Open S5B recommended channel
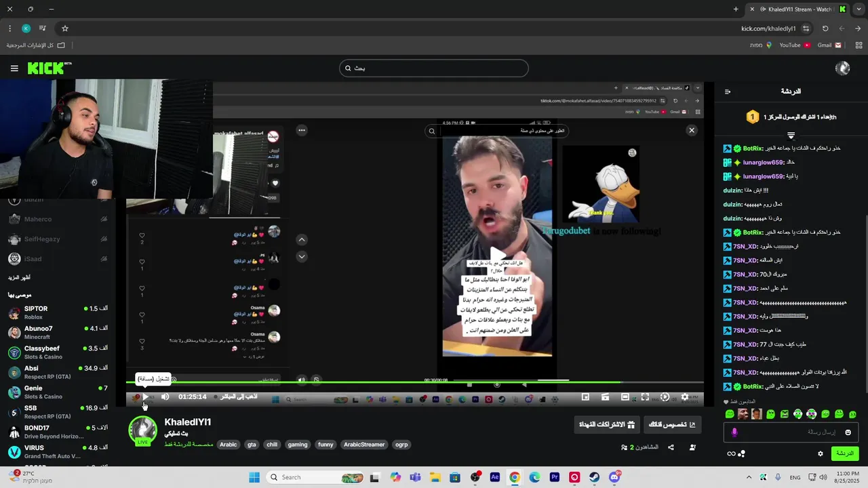This screenshot has height=488, width=868. click(58, 412)
